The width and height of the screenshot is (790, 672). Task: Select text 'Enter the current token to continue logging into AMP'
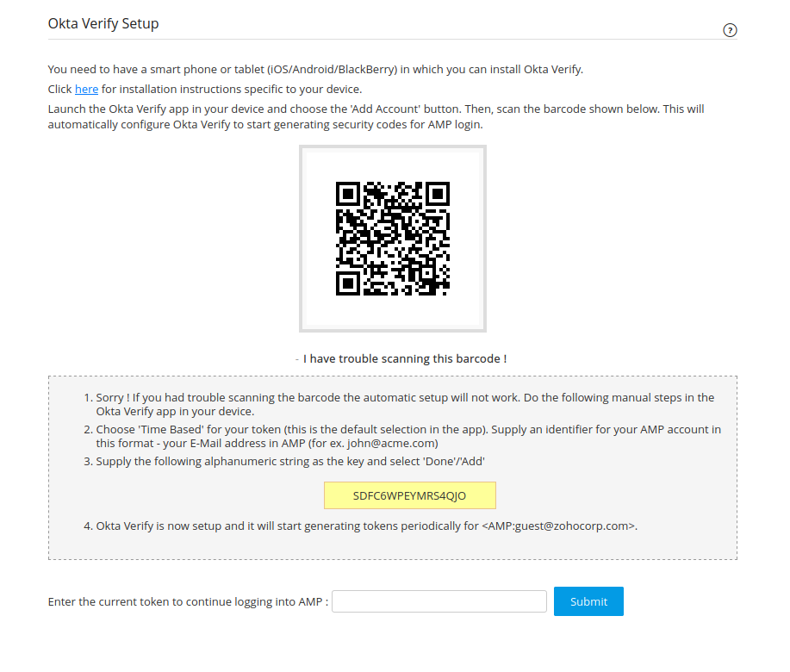(x=188, y=602)
